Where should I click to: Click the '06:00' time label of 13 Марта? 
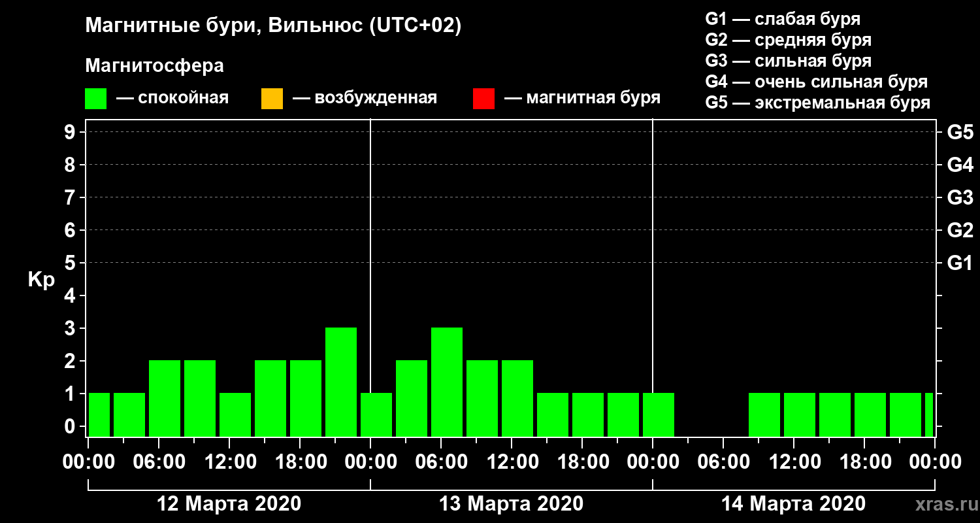[x=441, y=462]
